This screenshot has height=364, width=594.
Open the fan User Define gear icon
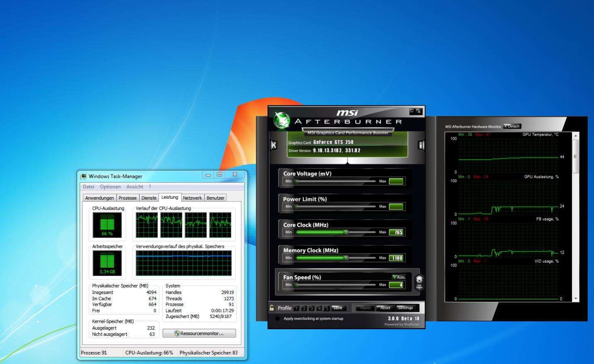click(419, 281)
